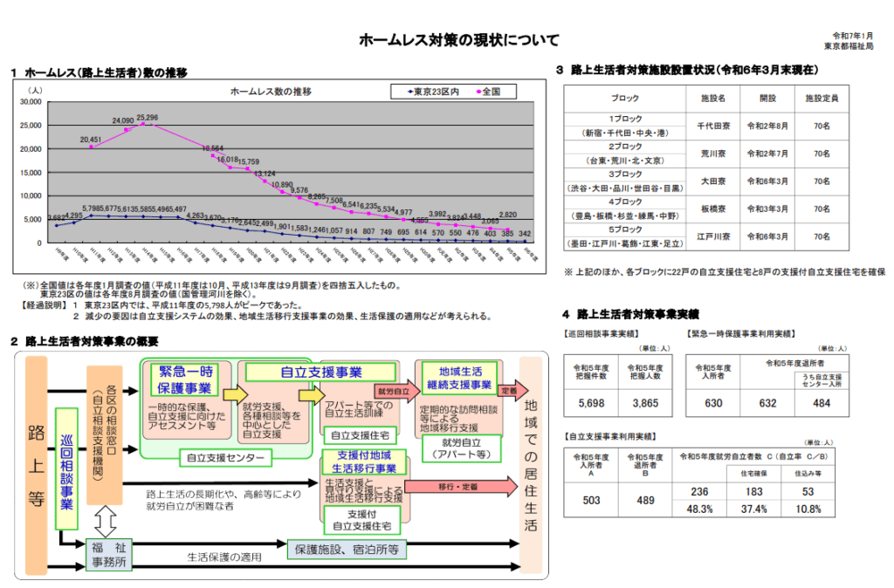The height and width of the screenshot is (588, 894).
Task: Click the title ホームレス対策の現状について
Action: (459, 40)
